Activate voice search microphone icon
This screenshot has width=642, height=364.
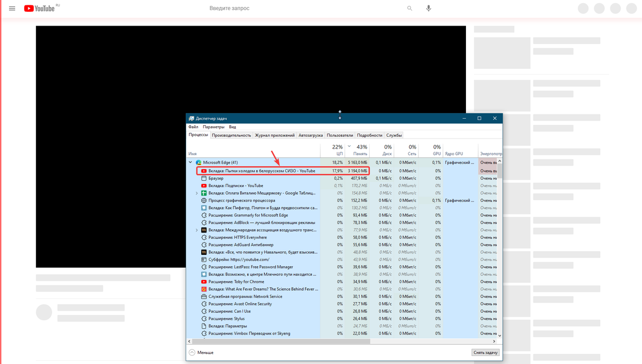pos(429,9)
